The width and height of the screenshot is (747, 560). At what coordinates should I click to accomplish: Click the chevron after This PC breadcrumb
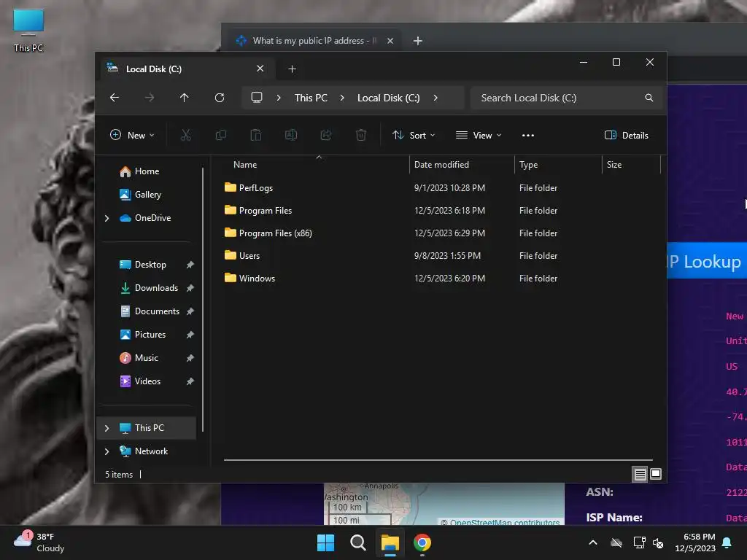[x=342, y=98]
